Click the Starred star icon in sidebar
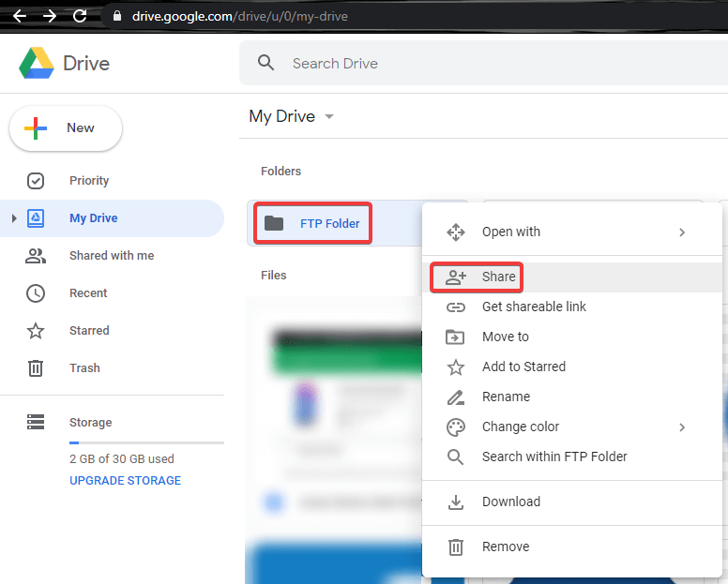 [36, 331]
